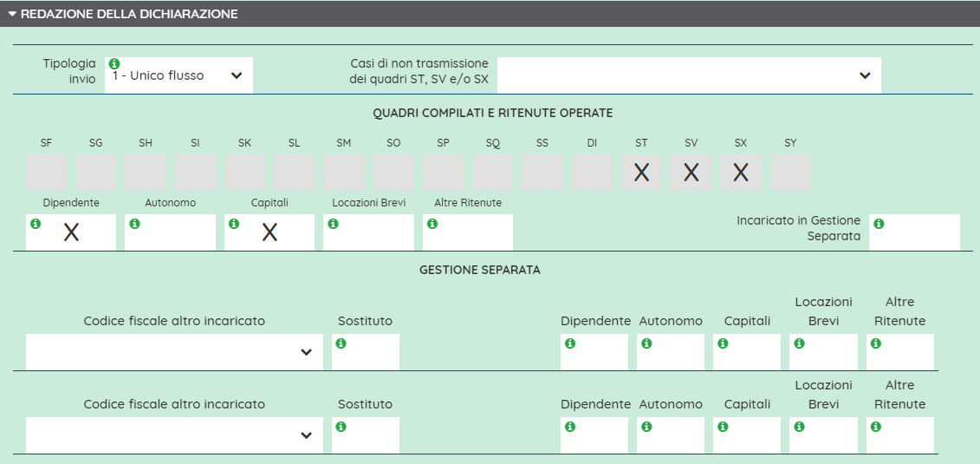Click info icon for Incaricato in Gestione Separata
980x464 pixels.
(x=879, y=224)
